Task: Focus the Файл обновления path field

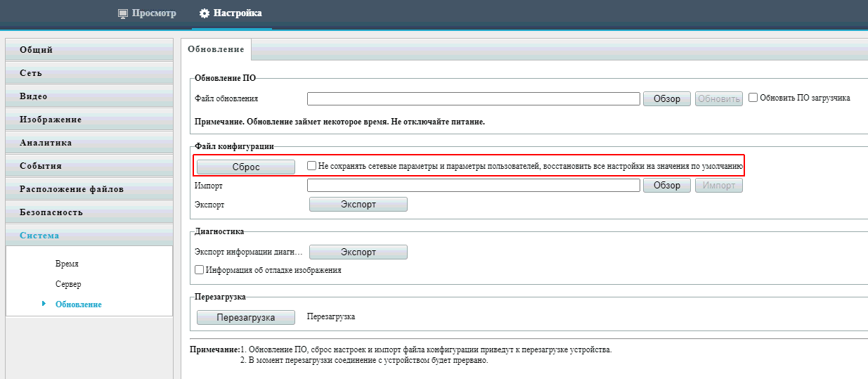Action: (474, 98)
